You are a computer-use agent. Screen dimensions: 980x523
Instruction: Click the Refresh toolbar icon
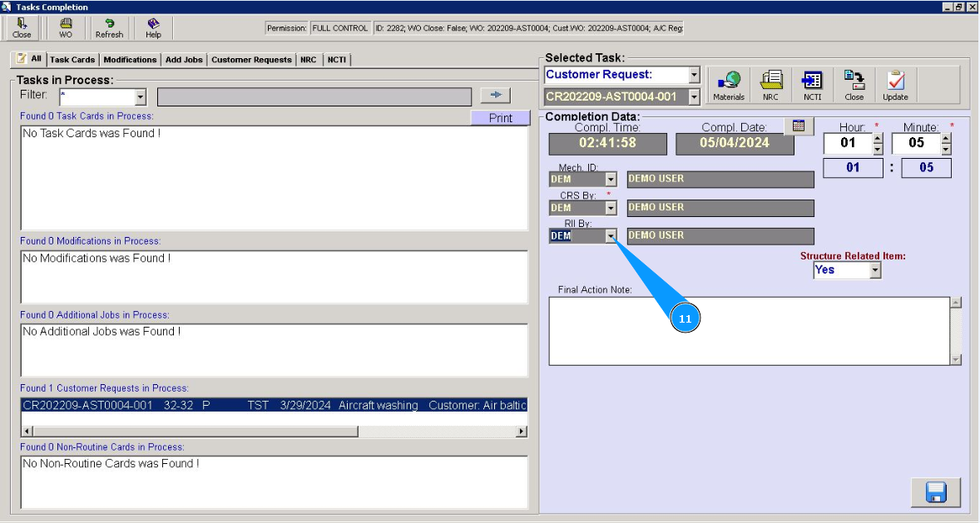(x=109, y=28)
